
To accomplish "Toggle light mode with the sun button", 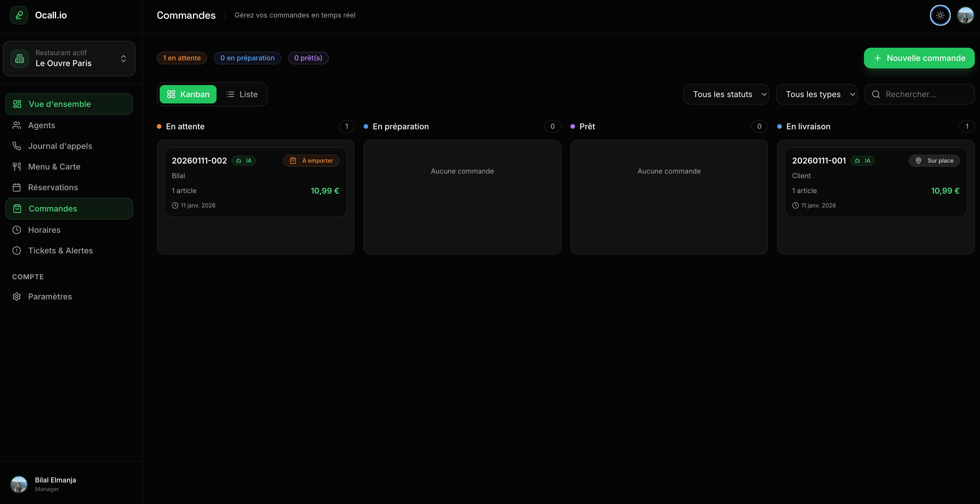I will tap(940, 15).
